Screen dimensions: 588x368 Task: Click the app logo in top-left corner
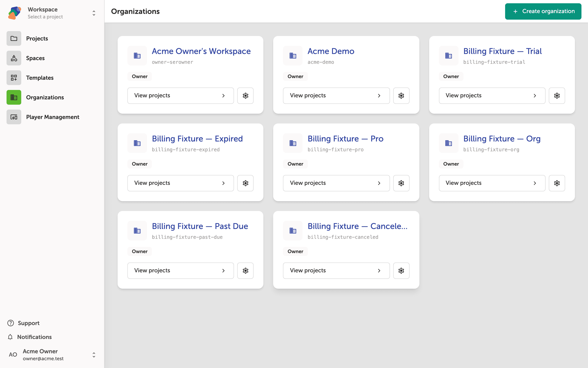[x=14, y=13]
